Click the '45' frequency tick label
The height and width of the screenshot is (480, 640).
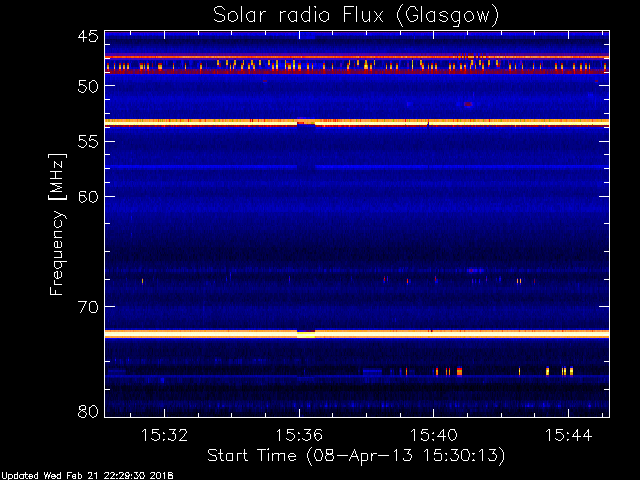88,36
